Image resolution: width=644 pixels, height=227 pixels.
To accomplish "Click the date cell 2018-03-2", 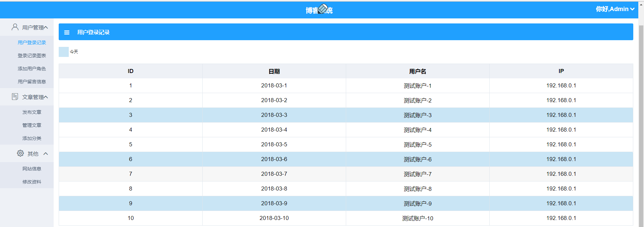I will (x=274, y=100).
